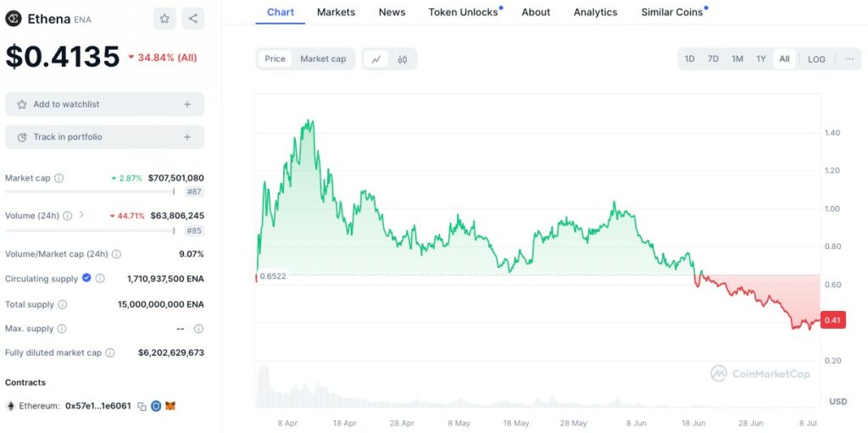Switch the chart to candlestick view
Viewport: 868px width, 433px height.
click(403, 59)
